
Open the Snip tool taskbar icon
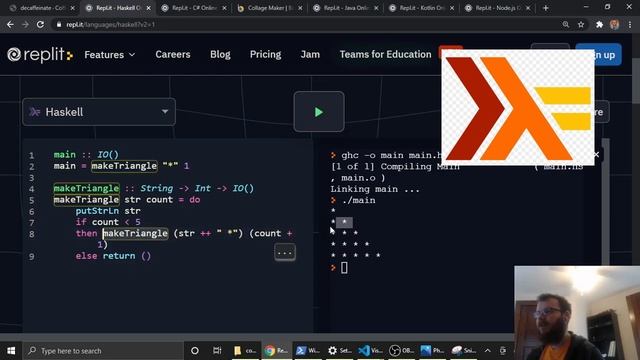click(x=464, y=351)
